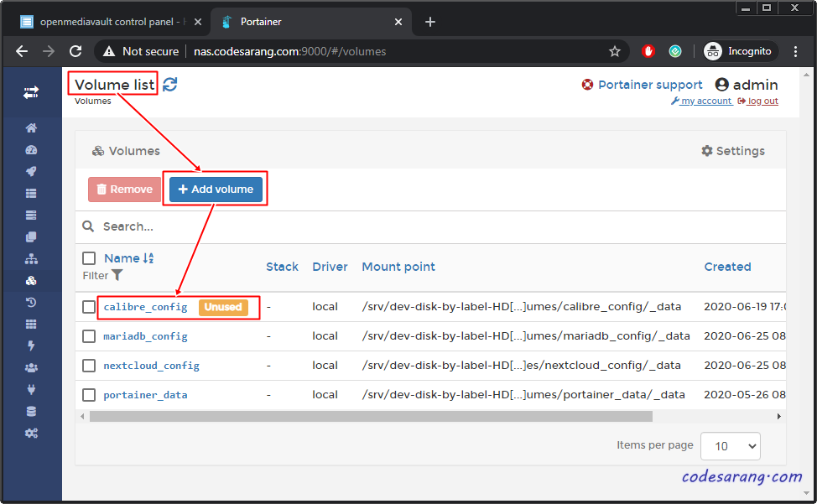Sort by the Name column
The height and width of the screenshot is (504, 817).
(x=128, y=258)
